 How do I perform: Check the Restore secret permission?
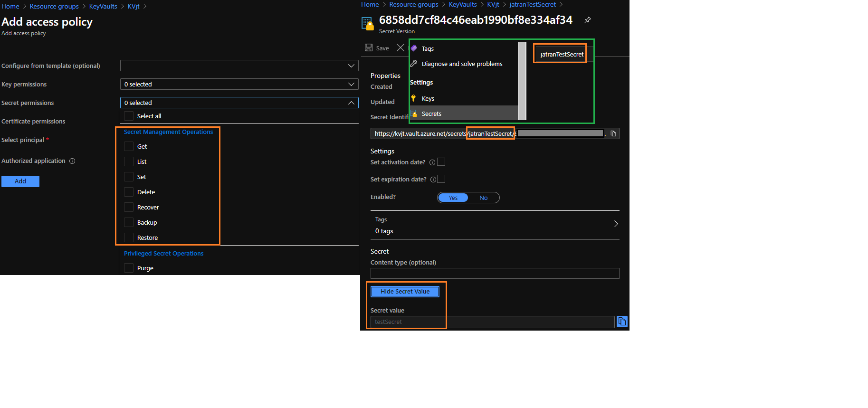click(x=129, y=237)
